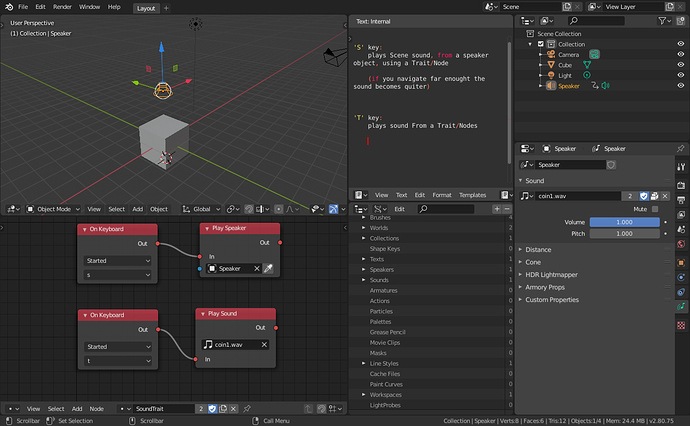This screenshot has width=690, height=426.
Task: Switch to the Layout workspace tab
Action: click(146, 8)
